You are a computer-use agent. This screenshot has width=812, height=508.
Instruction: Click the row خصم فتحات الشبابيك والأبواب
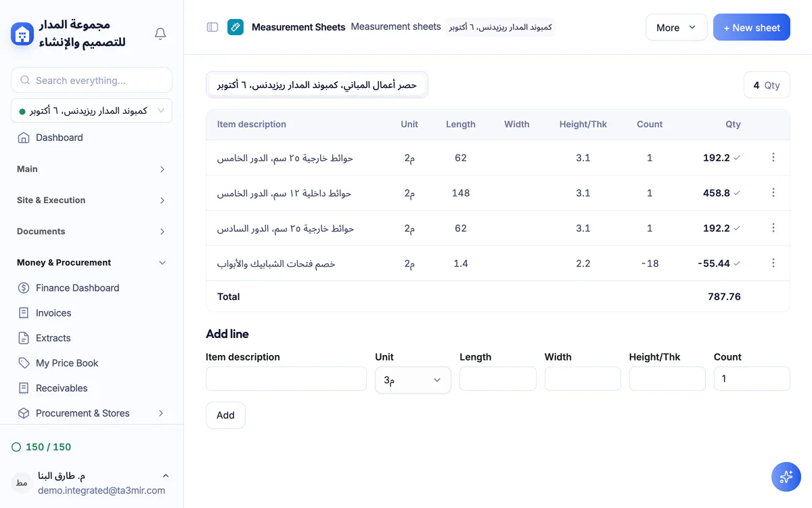[498, 263]
